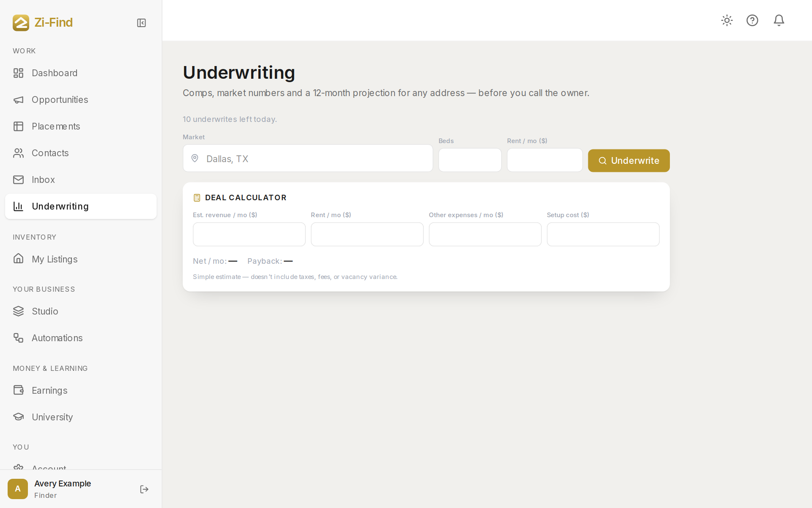Click the Avery Example profile name
Image resolution: width=812 pixels, height=508 pixels.
63,483
